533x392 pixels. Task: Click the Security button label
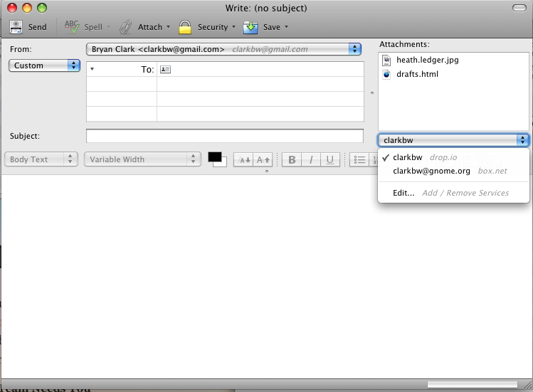[213, 27]
